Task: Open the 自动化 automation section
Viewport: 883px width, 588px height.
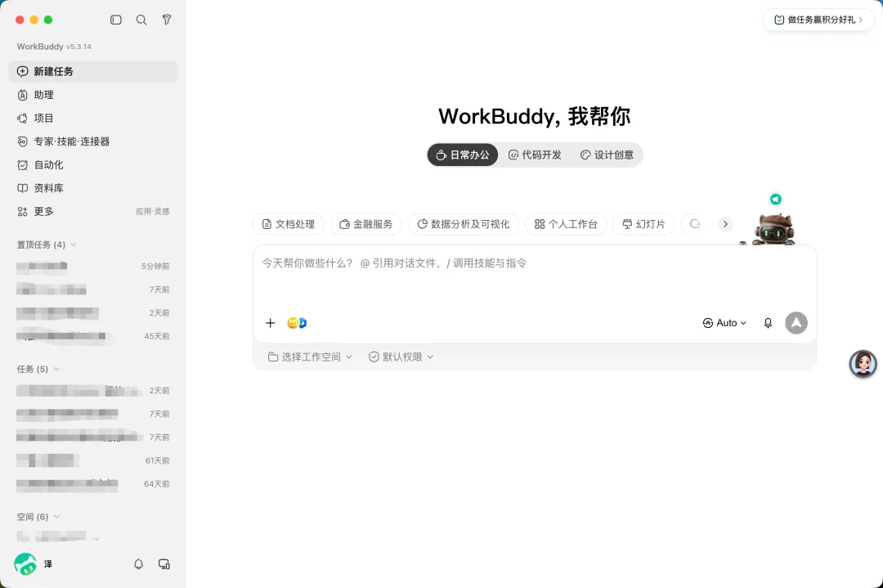Action: click(x=93, y=165)
